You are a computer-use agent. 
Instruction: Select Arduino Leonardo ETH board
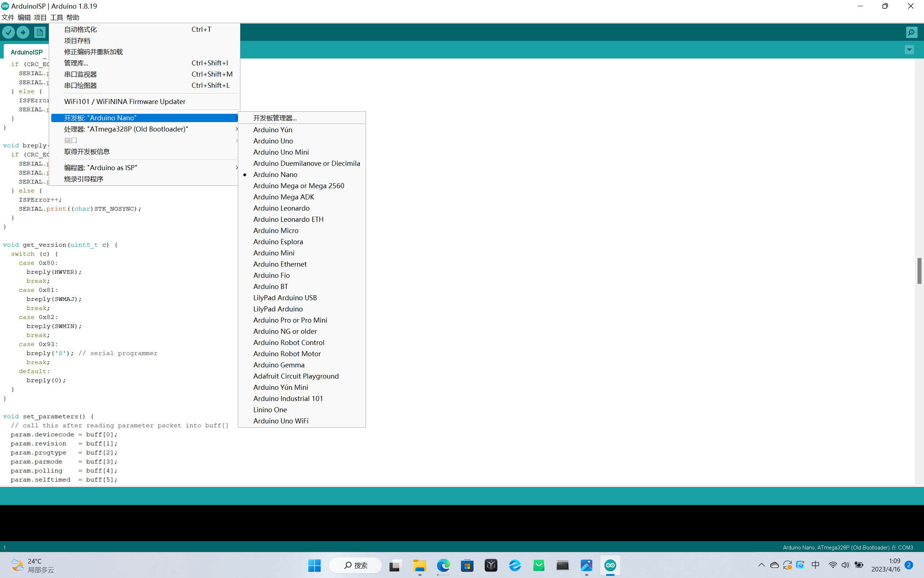pos(302,219)
